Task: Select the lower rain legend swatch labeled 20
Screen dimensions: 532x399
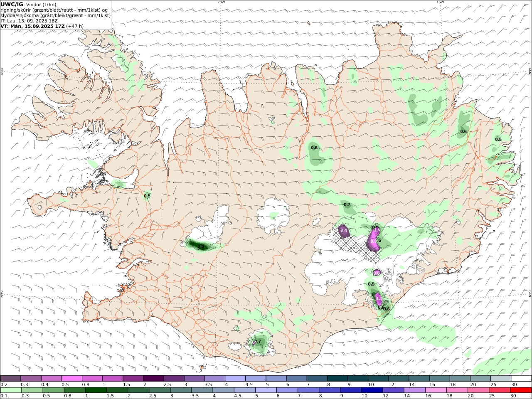Action: pos(478,390)
